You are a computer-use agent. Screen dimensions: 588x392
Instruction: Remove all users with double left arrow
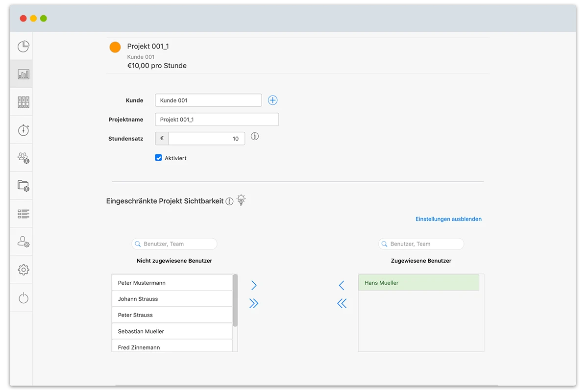coord(342,304)
